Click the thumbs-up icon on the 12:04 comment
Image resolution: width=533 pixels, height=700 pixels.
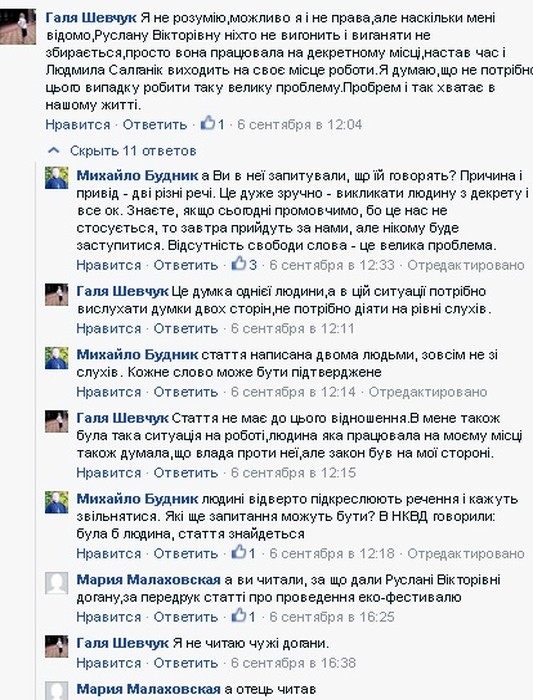[x=208, y=123]
